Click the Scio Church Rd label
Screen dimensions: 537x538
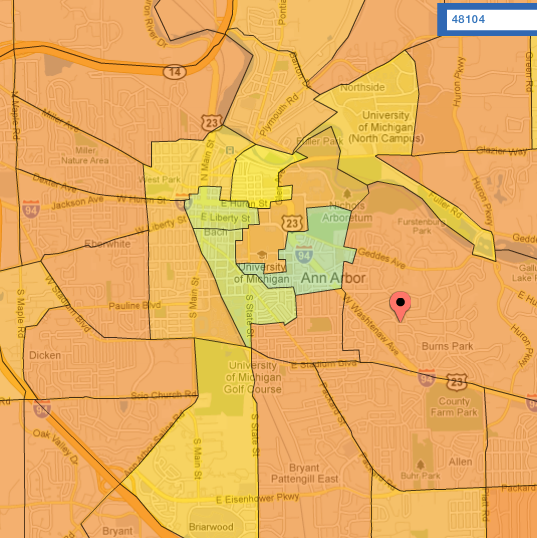coord(164,396)
